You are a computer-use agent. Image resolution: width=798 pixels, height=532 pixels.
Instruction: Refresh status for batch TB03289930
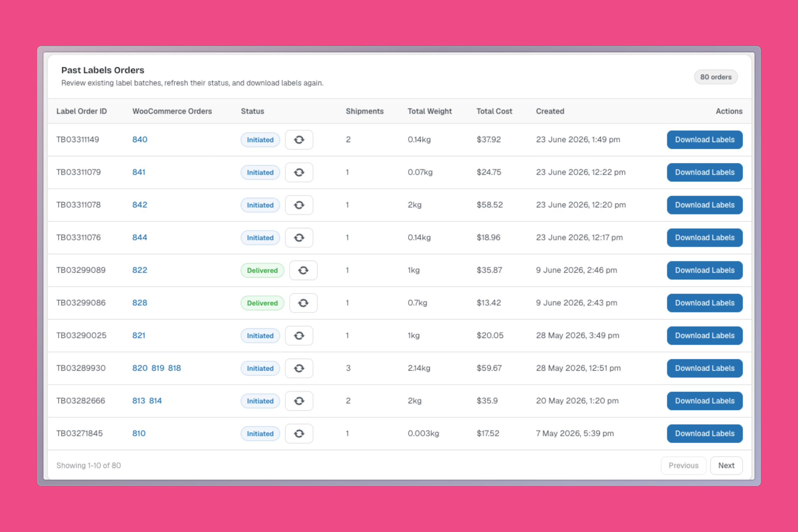[x=299, y=368]
